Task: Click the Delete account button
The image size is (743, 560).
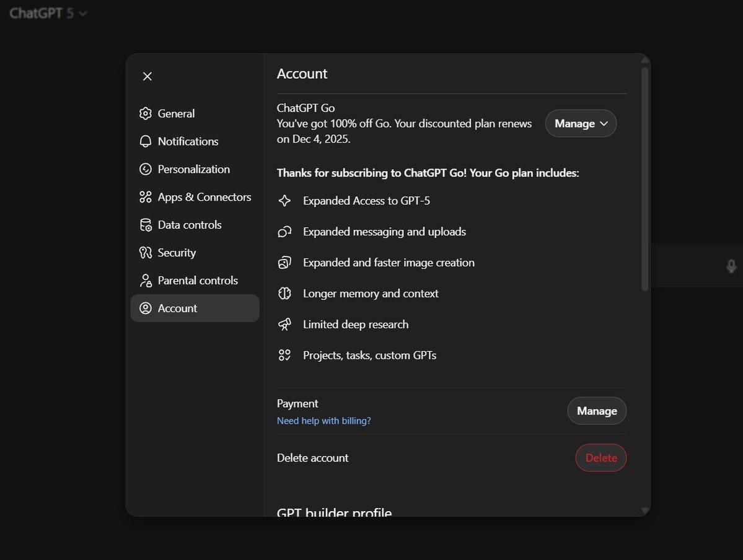Action: (600, 457)
